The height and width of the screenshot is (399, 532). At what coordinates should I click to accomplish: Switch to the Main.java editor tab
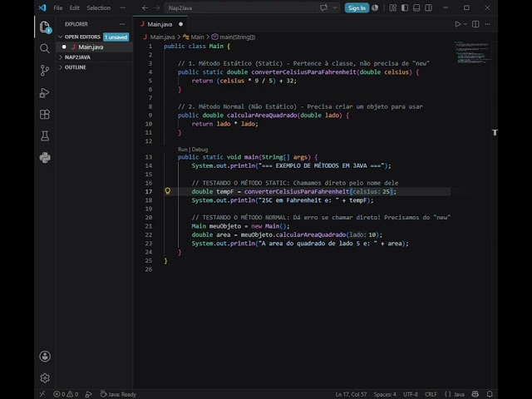pos(160,24)
